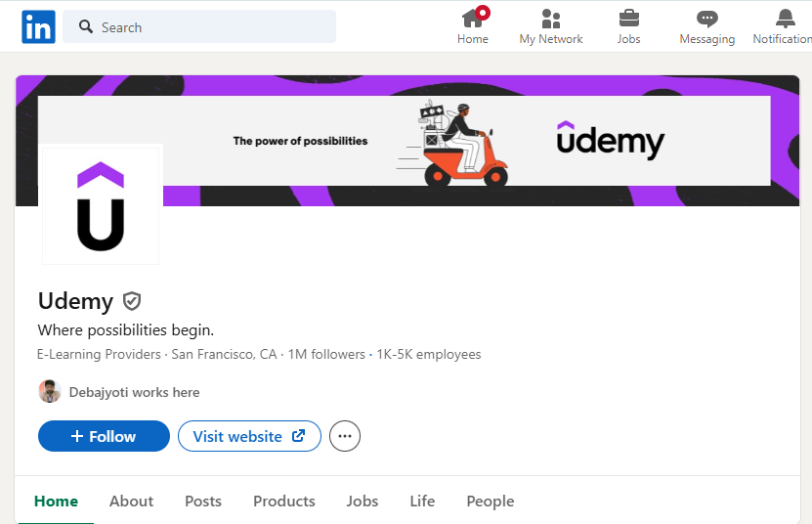The width and height of the screenshot is (812, 524).
Task: Open the Messaging speech bubble icon
Action: tap(706, 20)
